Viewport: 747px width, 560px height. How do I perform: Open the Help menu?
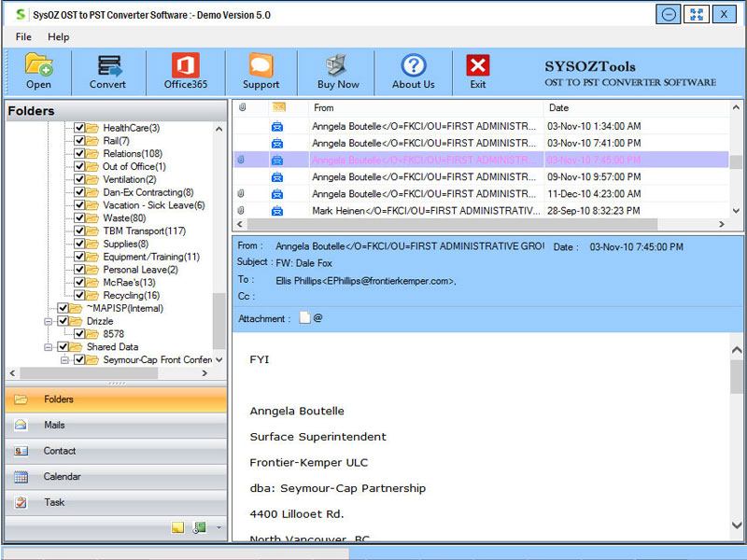click(x=58, y=36)
